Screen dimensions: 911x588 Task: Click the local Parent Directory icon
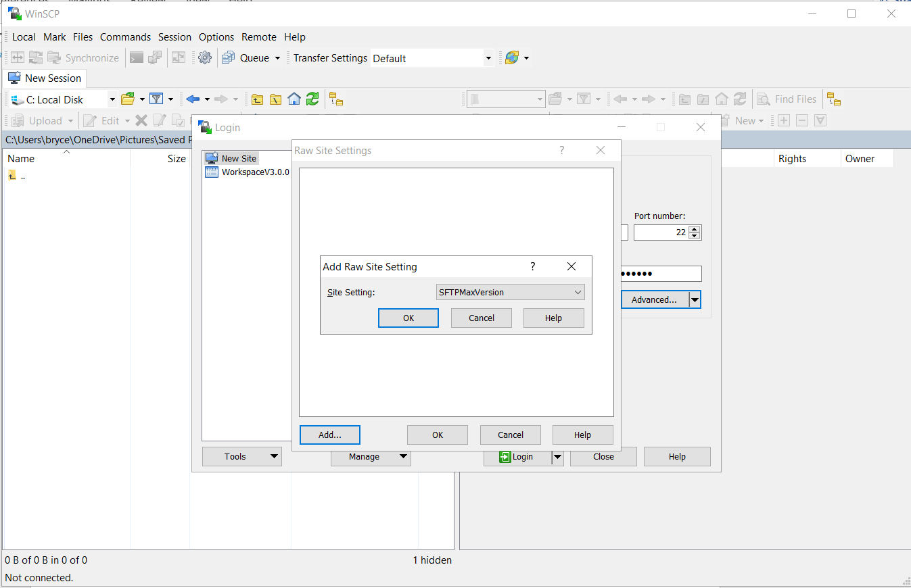click(x=258, y=99)
